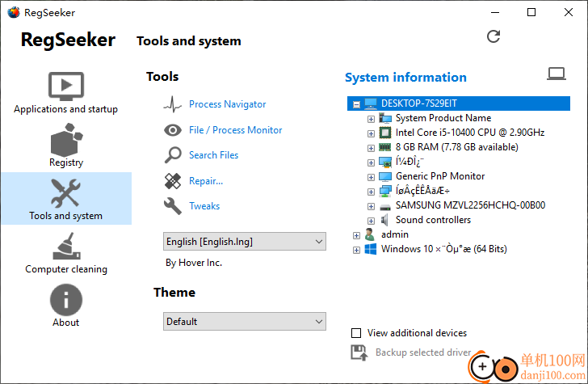Open Tweaks link
588x384 pixels.
pyautogui.click(x=204, y=206)
